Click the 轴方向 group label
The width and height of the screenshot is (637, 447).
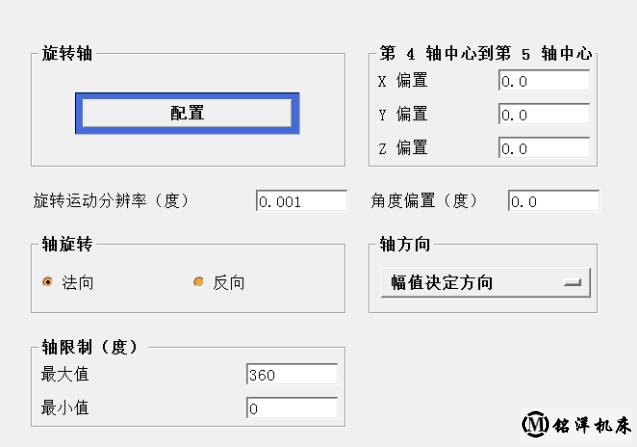click(404, 245)
